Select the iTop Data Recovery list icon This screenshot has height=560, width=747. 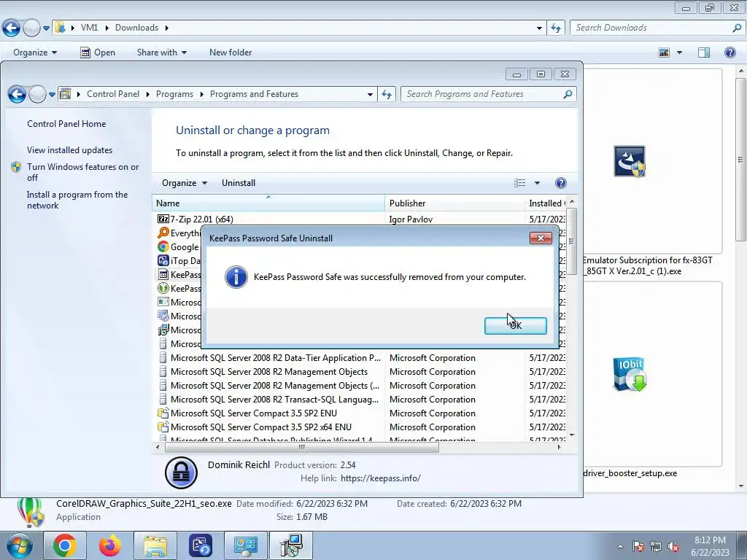point(163,260)
